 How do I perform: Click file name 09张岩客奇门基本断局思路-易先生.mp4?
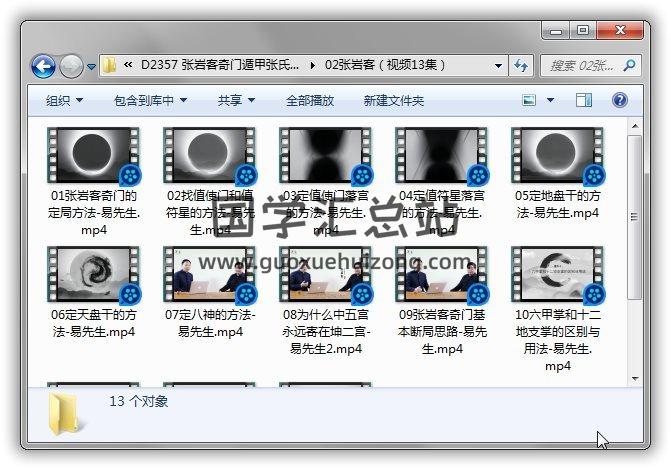pos(442,332)
